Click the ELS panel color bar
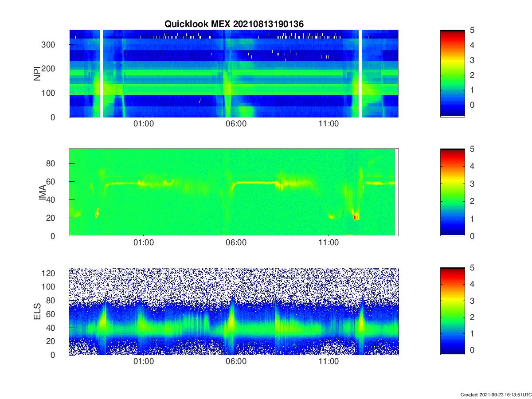The width and height of the screenshot is (532, 399). pyautogui.click(x=453, y=311)
